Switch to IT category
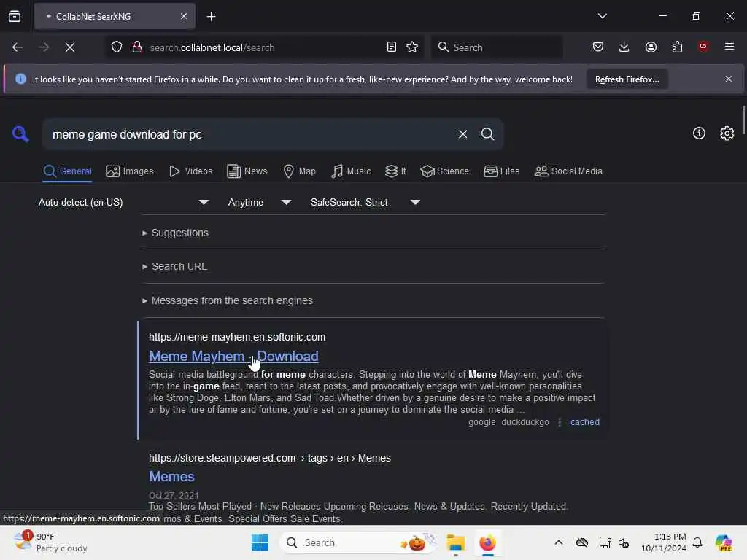 pyautogui.click(x=395, y=171)
